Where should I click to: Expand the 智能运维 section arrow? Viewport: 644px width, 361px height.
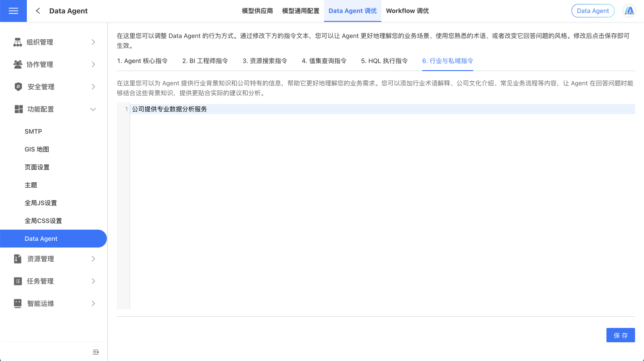point(93,303)
